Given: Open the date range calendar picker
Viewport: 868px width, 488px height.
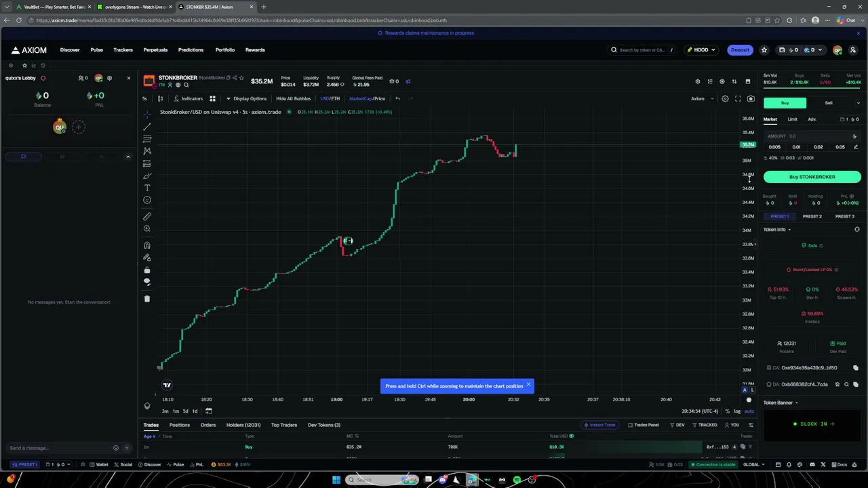Looking at the screenshot, I should pos(209,411).
